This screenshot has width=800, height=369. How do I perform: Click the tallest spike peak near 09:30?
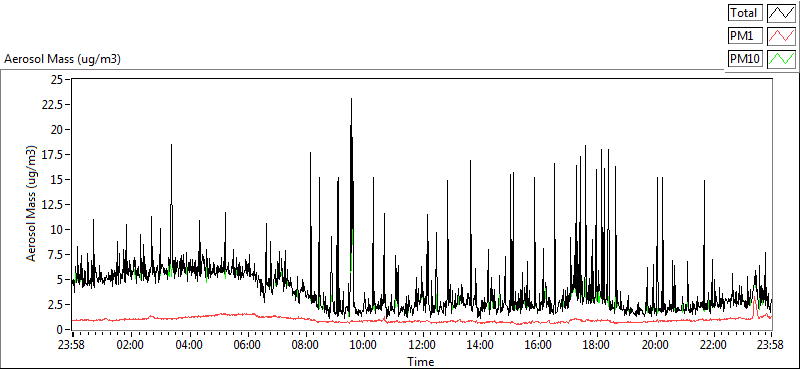(x=351, y=100)
